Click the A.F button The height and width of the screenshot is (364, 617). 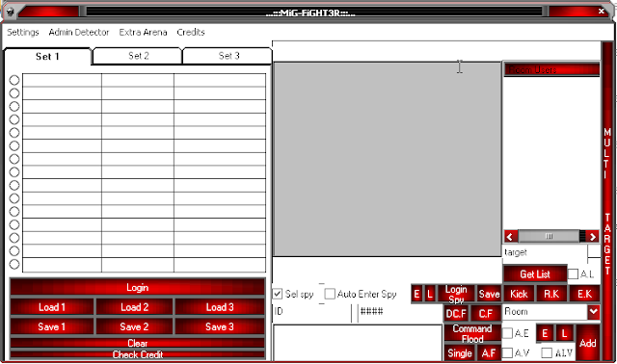(x=489, y=353)
